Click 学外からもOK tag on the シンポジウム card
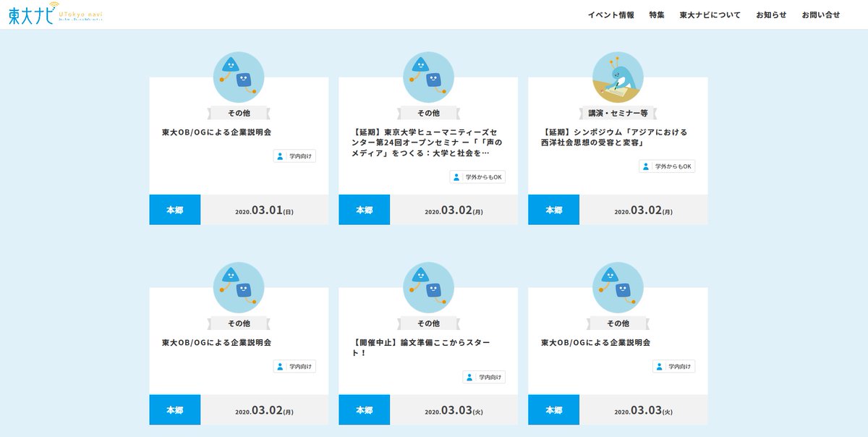 coord(667,166)
